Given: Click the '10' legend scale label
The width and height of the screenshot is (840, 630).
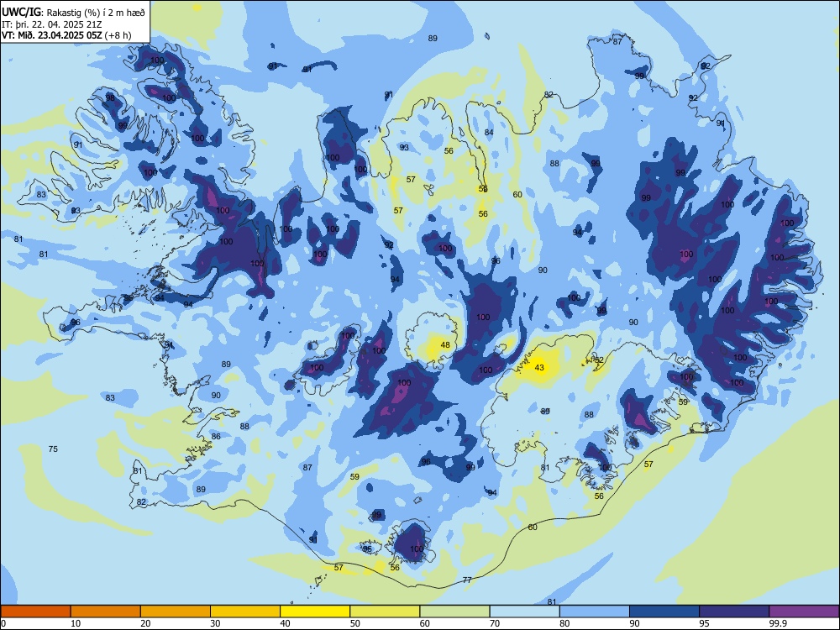Looking at the screenshot, I should pyautogui.click(x=76, y=623).
